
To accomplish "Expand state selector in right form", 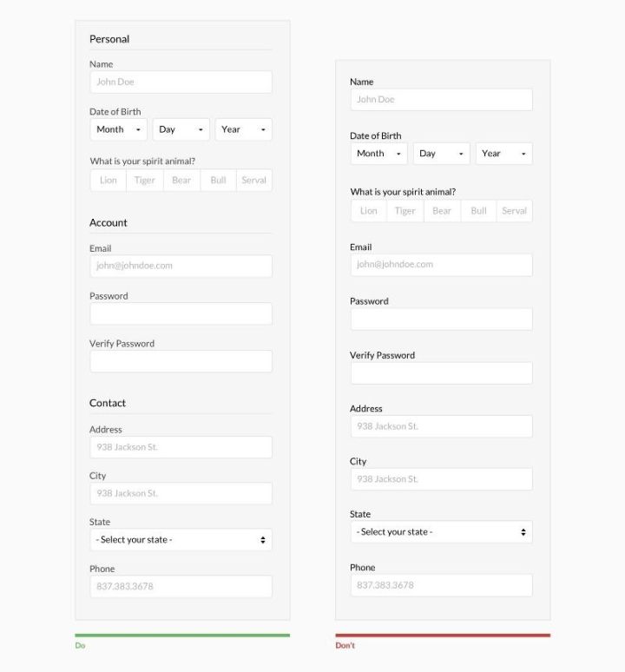I will 441,532.
